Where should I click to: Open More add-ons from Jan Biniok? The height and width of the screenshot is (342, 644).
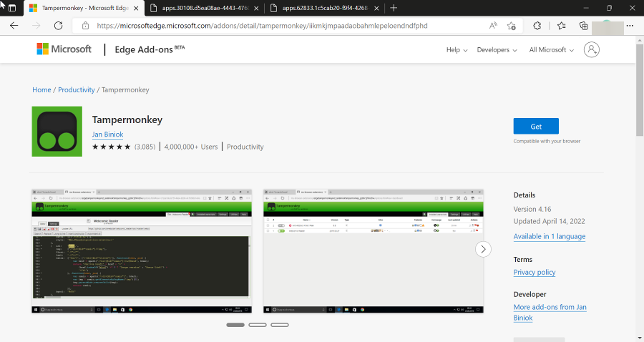click(550, 313)
